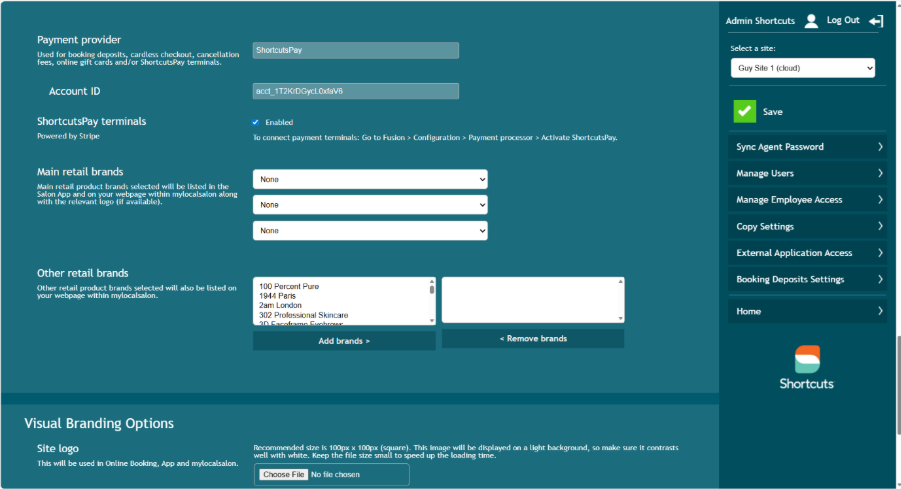Open Sync Agent Password menu item
The width and height of the screenshot is (901, 489).
[807, 147]
